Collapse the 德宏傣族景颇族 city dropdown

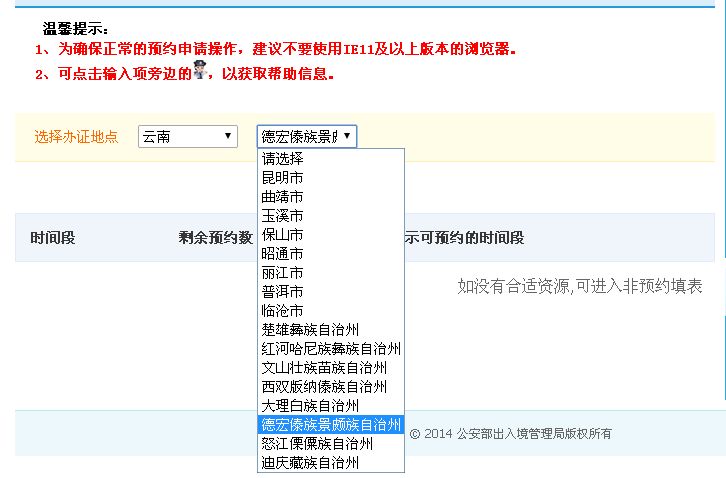pos(307,137)
